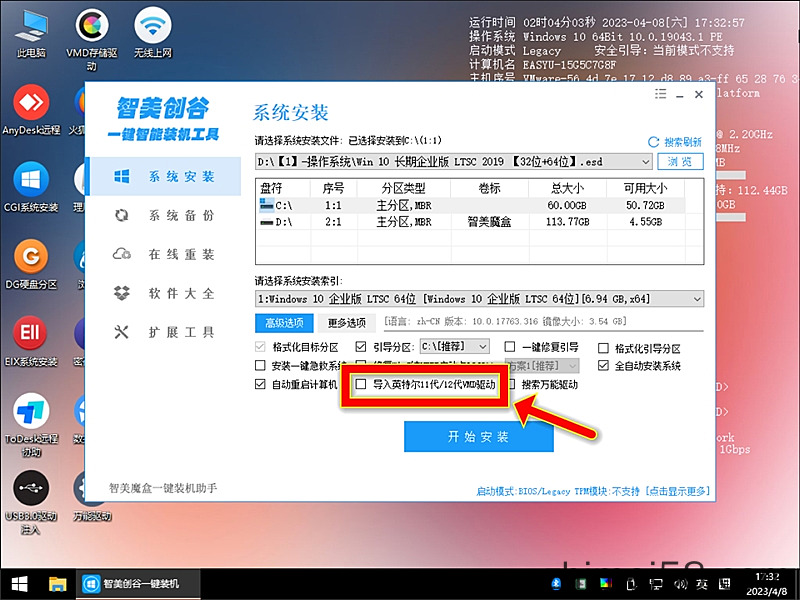Click the 智美创谷一键装机 taskbar button
Viewport: 800px width, 600px height.
pos(138,584)
